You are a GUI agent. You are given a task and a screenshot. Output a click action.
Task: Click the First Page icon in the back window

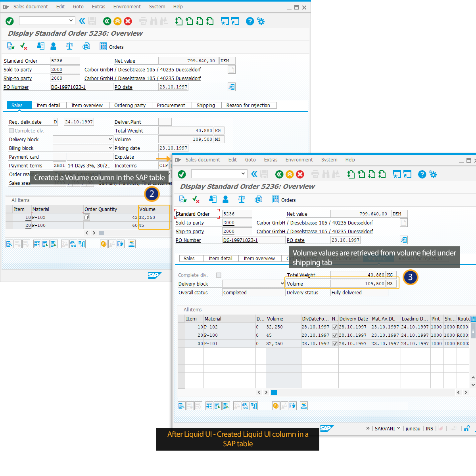point(179,21)
